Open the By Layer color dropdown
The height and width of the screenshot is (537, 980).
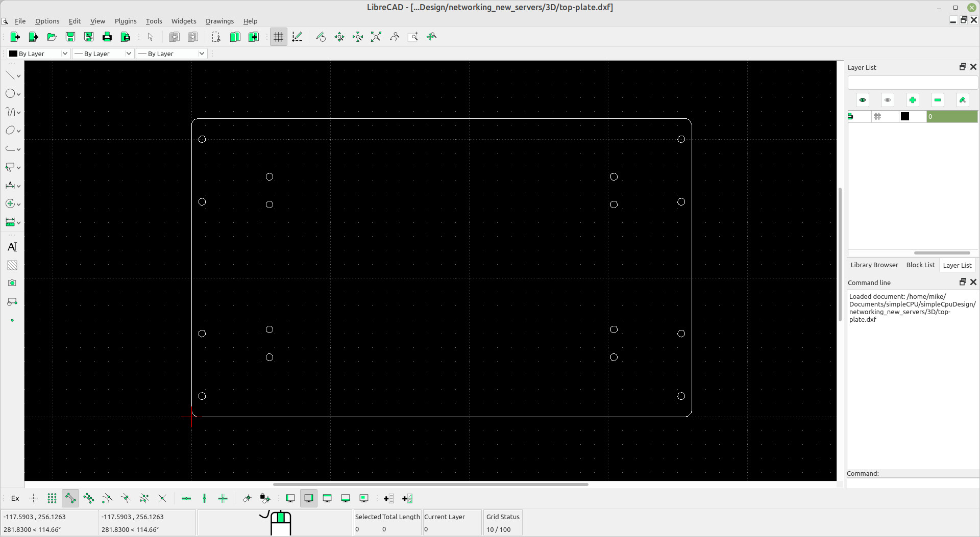[x=39, y=54]
